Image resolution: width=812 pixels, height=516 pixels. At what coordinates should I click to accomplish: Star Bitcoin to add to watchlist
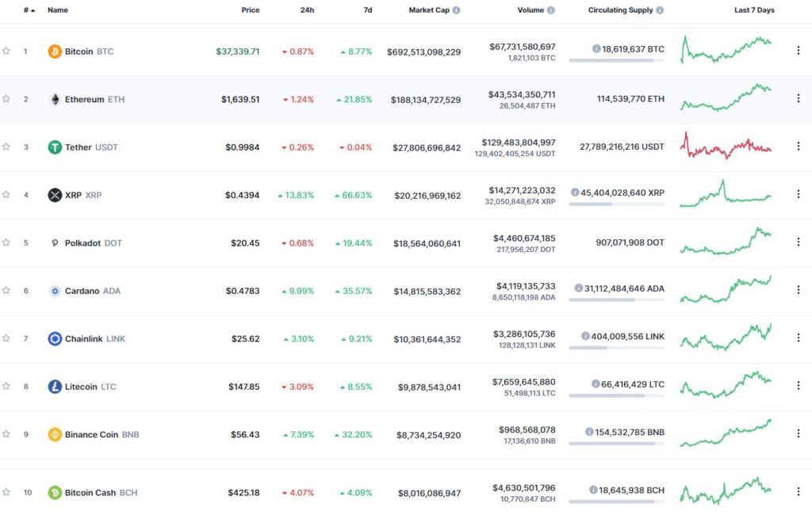6,52
